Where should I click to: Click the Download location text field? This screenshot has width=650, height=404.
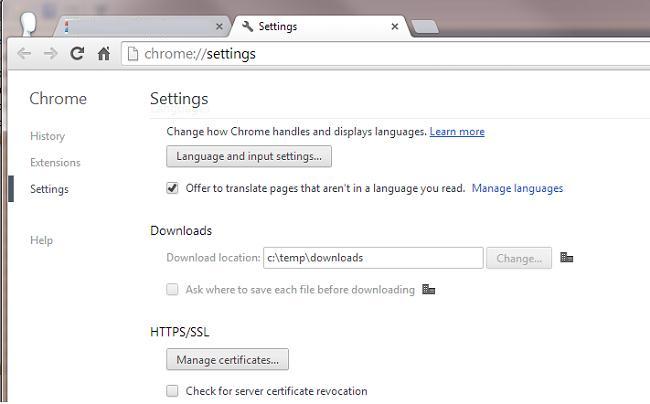tap(373, 258)
